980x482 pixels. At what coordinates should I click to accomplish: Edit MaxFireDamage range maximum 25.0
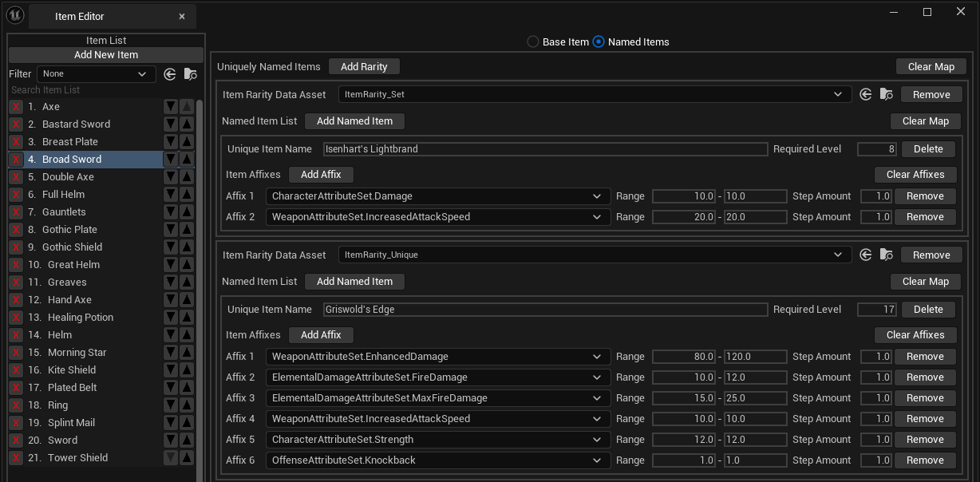coord(756,398)
